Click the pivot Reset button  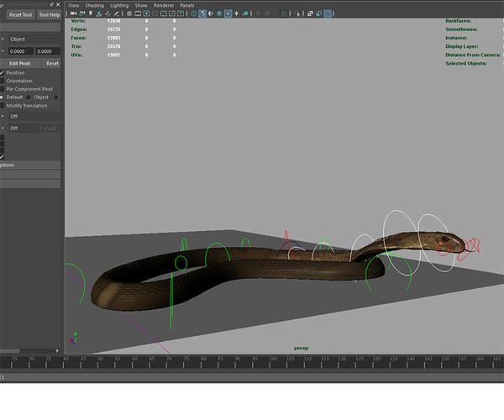click(x=52, y=63)
